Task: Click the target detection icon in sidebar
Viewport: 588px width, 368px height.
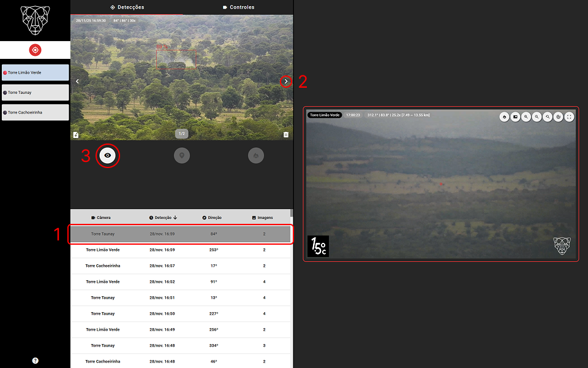Action: coord(35,50)
